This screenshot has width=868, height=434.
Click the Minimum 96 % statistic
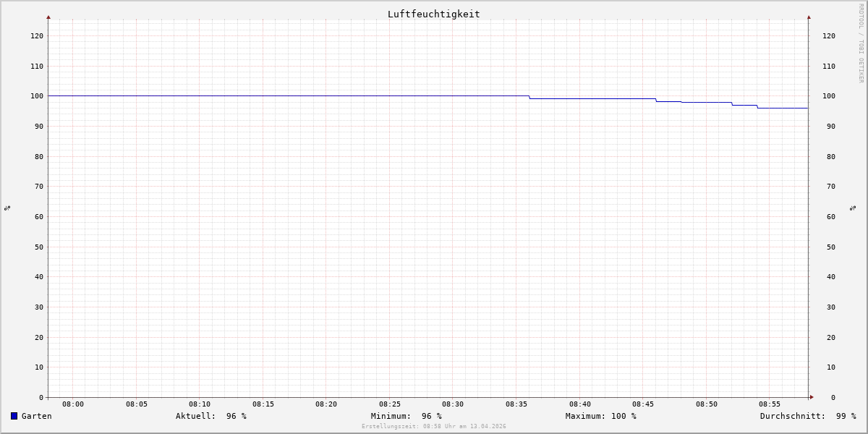[x=407, y=416]
